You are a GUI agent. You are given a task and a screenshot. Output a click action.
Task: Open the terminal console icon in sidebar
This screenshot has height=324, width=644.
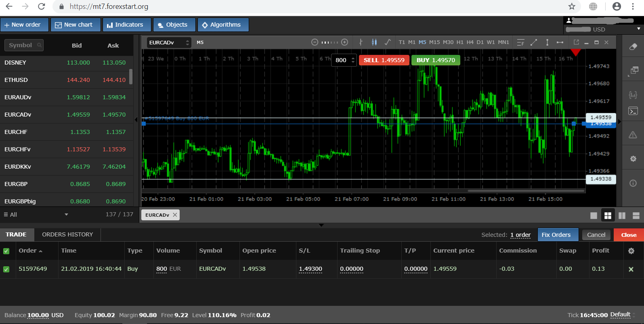pyautogui.click(x=633, y=111)
